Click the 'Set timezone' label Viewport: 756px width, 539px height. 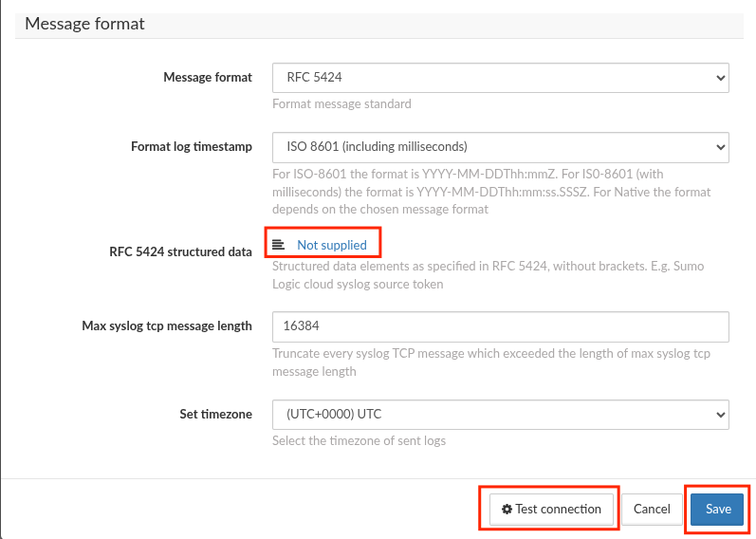tap(215, 414)
